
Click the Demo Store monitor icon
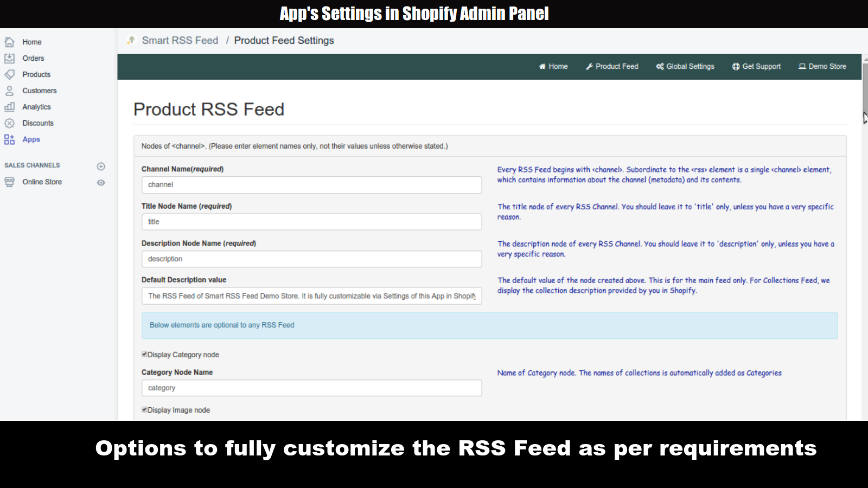coord(802,66)
